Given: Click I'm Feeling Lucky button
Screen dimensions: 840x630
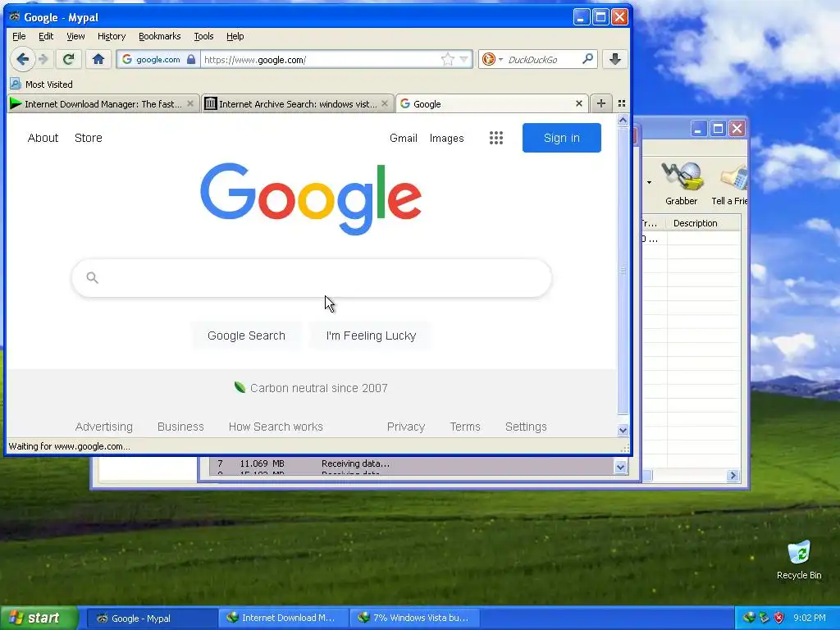Looking at the screenshot, I should pos(371,336).
